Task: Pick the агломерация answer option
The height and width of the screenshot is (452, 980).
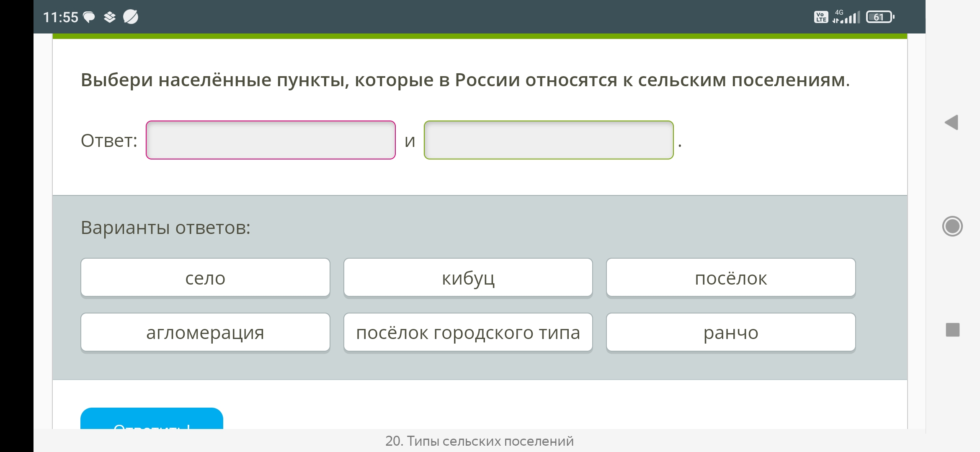Action: tap(205, 332)
